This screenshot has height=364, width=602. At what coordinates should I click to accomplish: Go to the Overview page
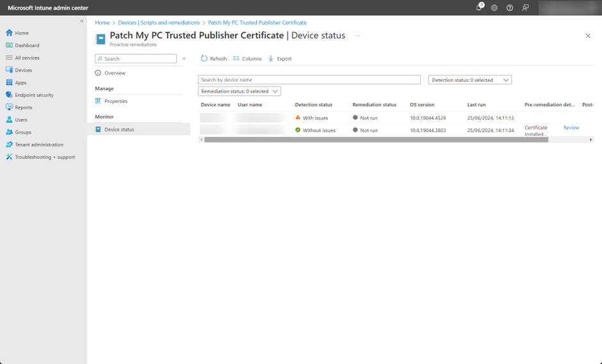tap(115, 73)
